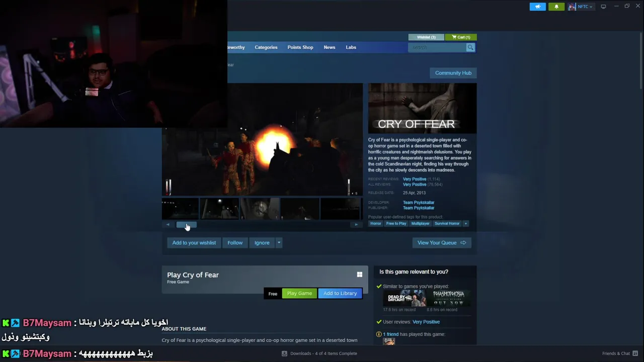The width and height of the screenshot is (644, 362).
Task: Focus the store search field
Action: (x=437, y=47)
